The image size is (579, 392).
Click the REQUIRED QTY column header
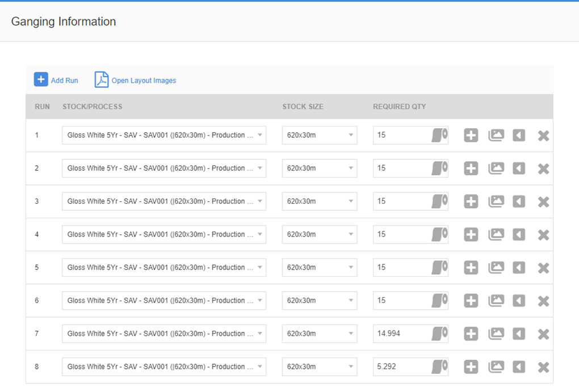pos(400,107)
